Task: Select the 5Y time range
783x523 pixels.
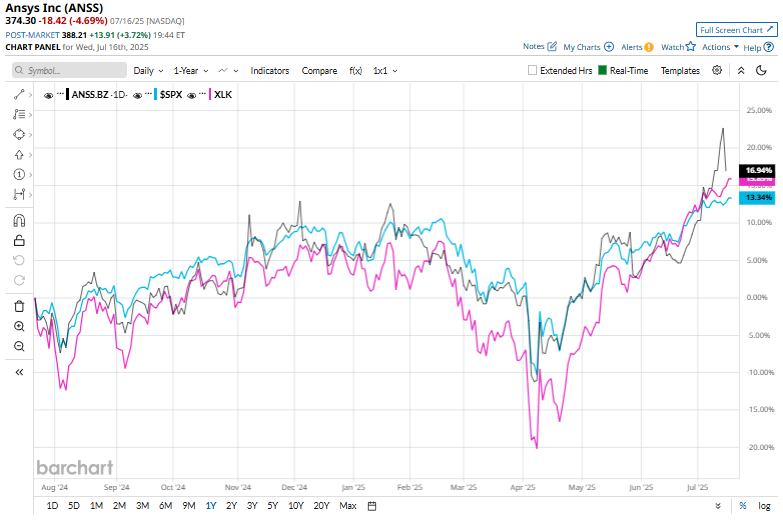Action: coord(273,506)
